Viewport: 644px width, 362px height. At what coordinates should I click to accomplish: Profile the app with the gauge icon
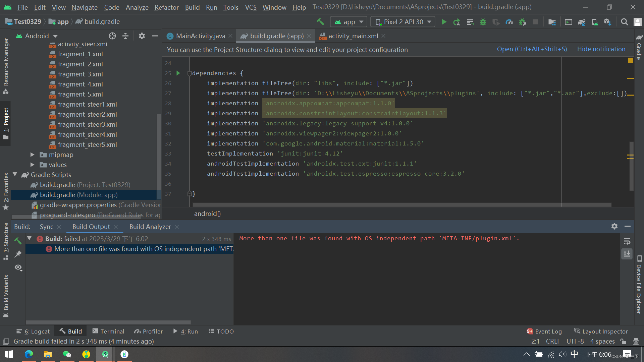click(509, 21)
